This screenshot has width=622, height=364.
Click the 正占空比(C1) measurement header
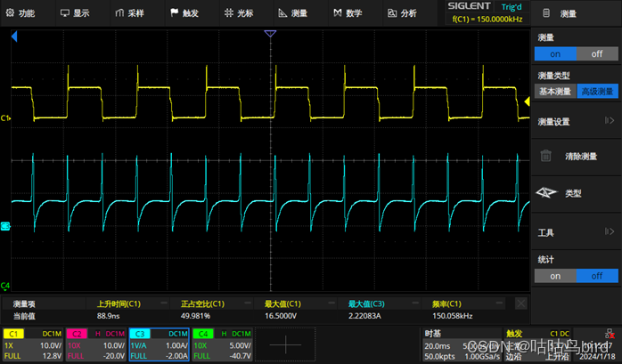click(x=202, y=303)
